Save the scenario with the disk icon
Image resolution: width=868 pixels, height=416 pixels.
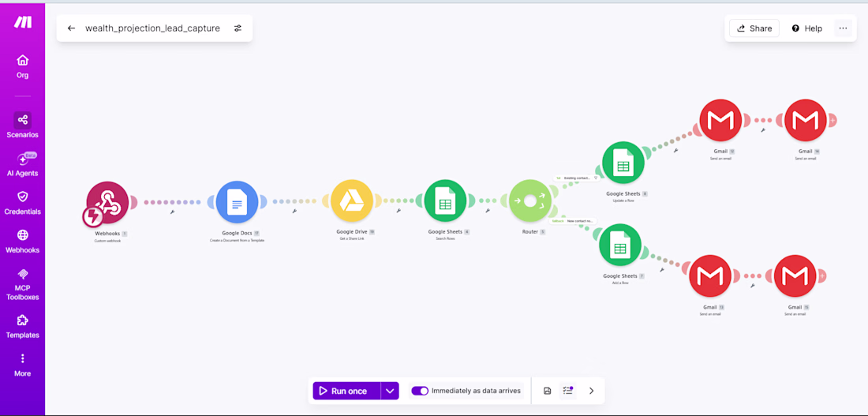(547, 391)
